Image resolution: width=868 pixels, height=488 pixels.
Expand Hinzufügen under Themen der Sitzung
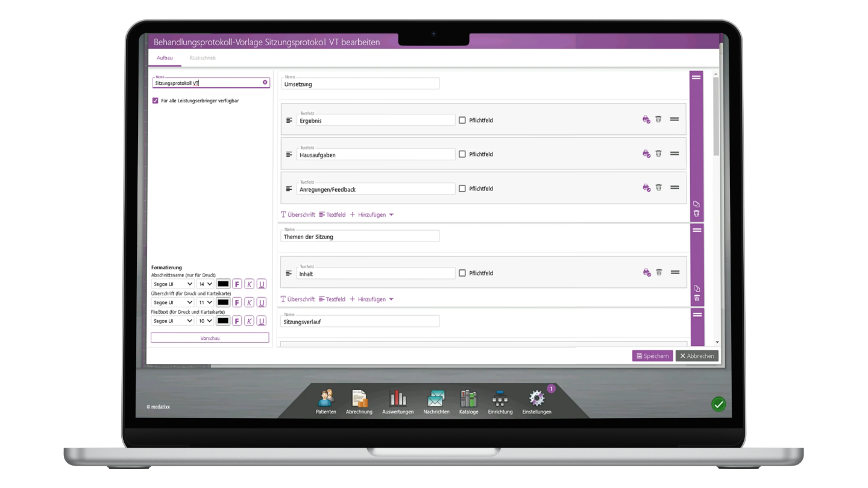372,299
